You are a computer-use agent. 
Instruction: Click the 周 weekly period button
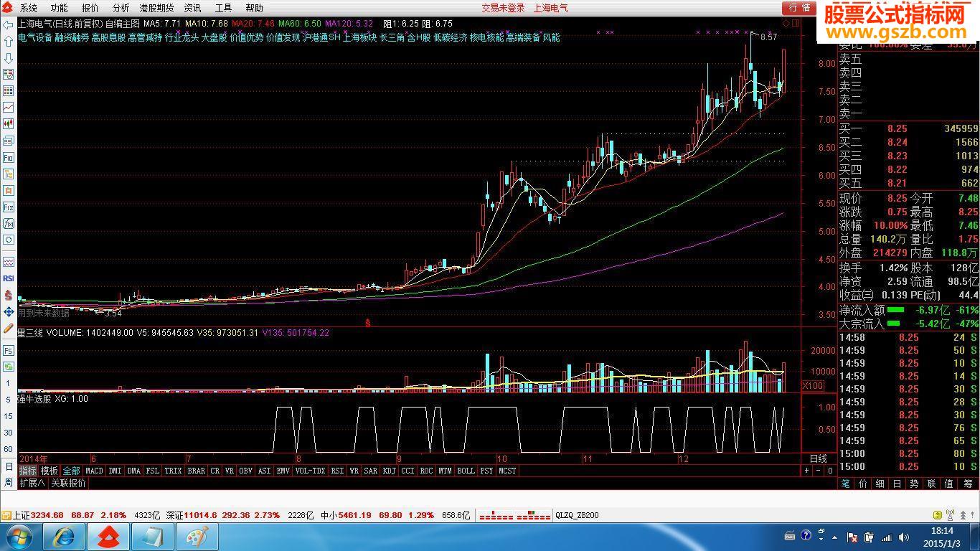[x=9, y=482]
